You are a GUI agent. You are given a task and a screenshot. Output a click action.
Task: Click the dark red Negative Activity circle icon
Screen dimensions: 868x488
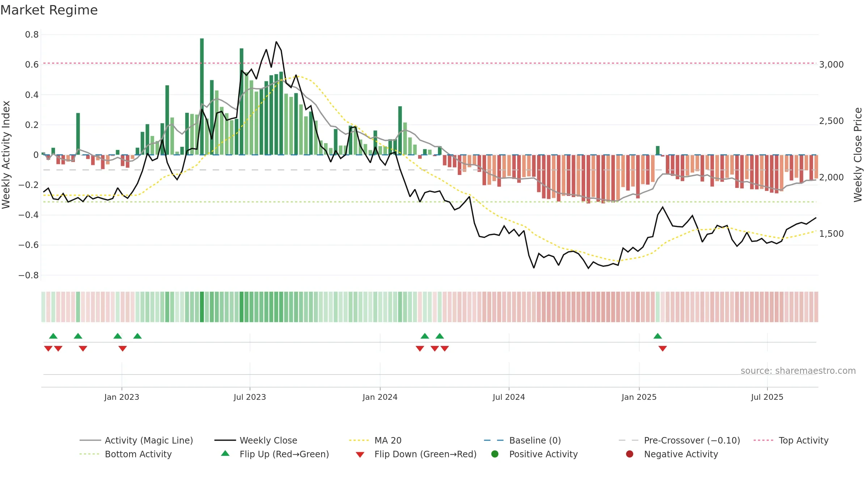click(630, 454)
